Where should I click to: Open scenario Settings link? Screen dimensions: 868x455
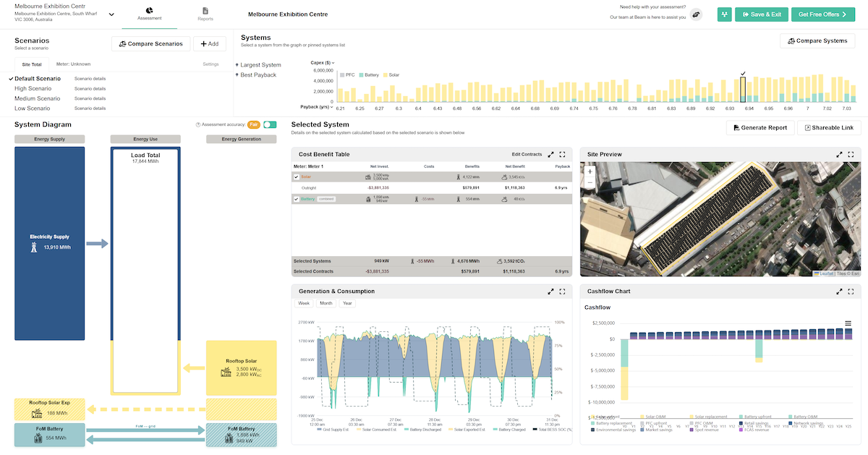click(x=210, y=64)
